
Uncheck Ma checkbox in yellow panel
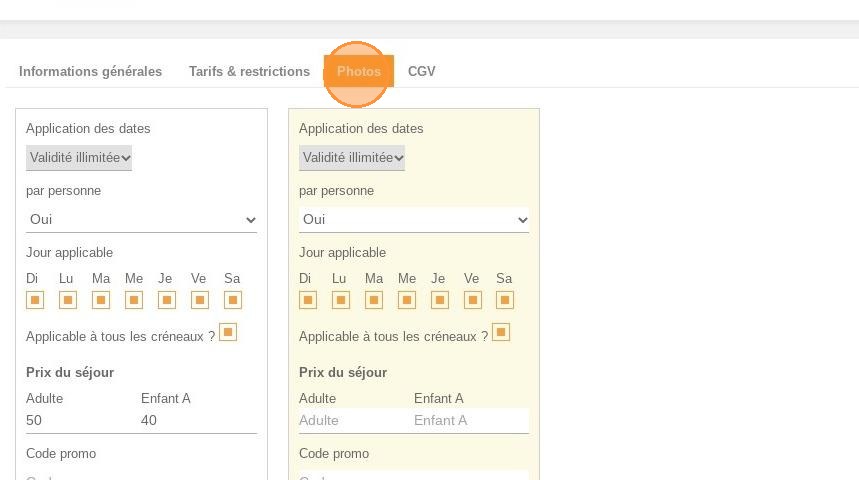(x=374, y=300)
